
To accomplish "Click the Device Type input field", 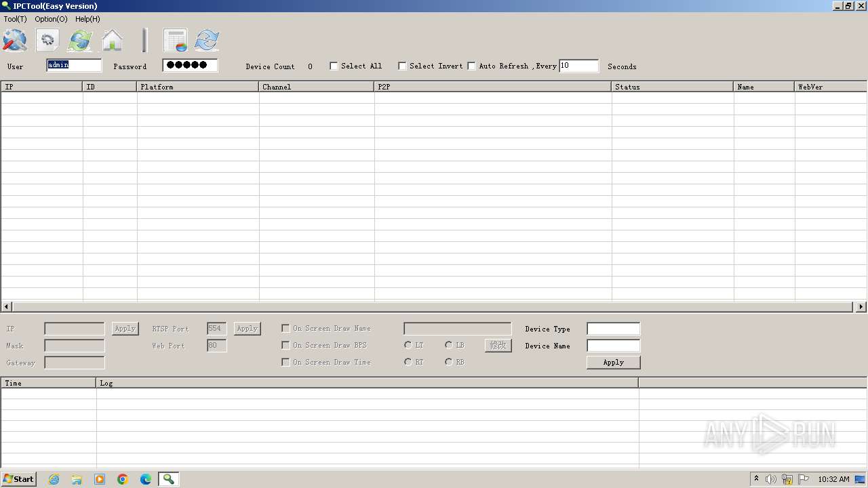I will pyautogui.click(x=614, y=329).
